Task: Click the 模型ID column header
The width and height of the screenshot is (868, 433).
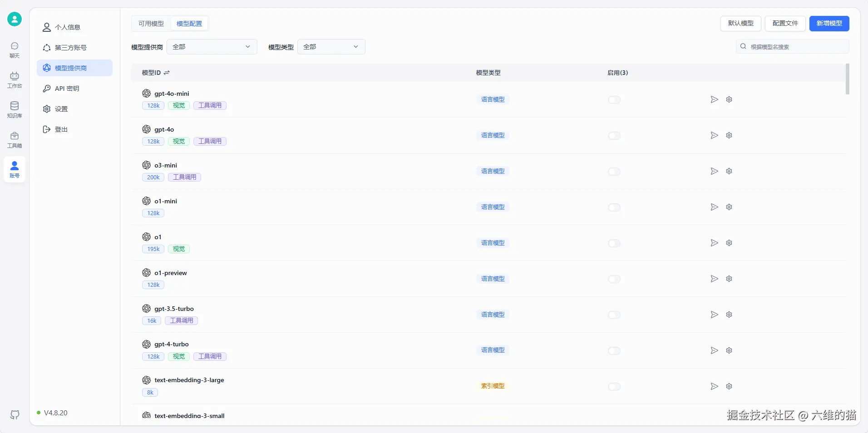Action: [x=151, y=73]
